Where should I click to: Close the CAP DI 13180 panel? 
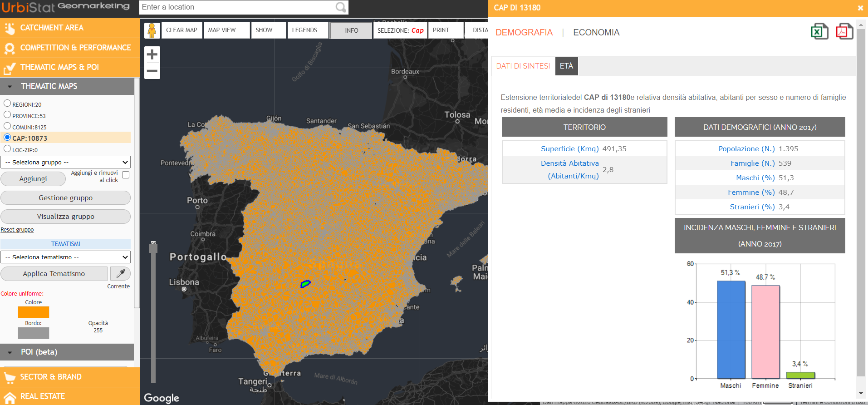860,8
